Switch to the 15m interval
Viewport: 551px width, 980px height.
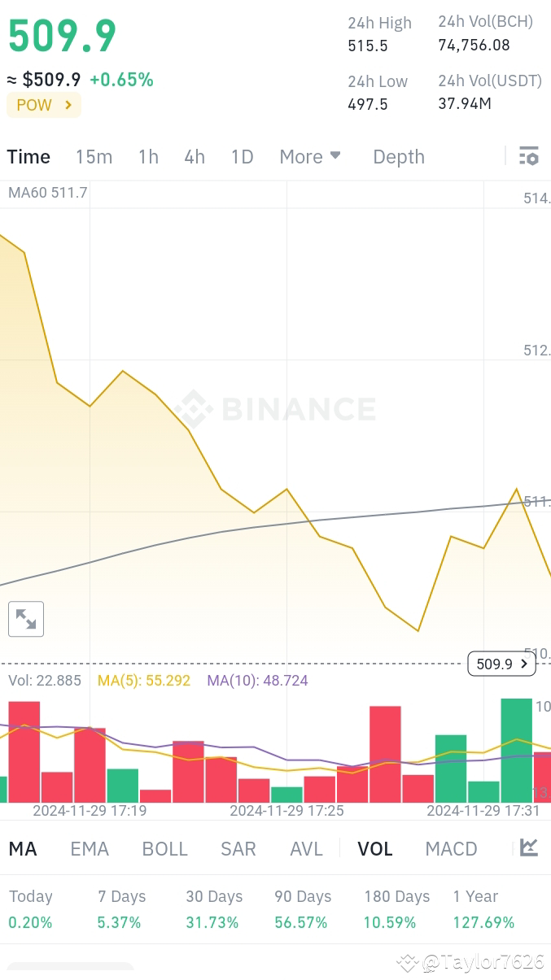[94, 156]
